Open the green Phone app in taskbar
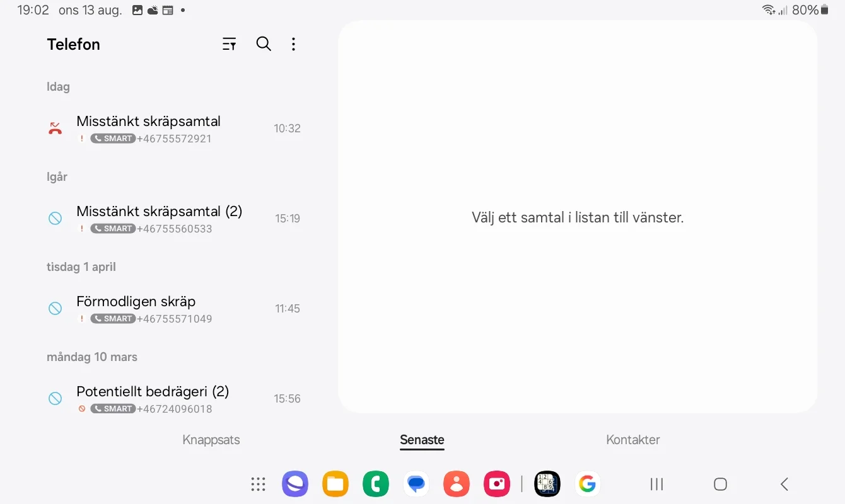Image resolution: width=845 pixels, height=504 pixels. pos(376,484)
